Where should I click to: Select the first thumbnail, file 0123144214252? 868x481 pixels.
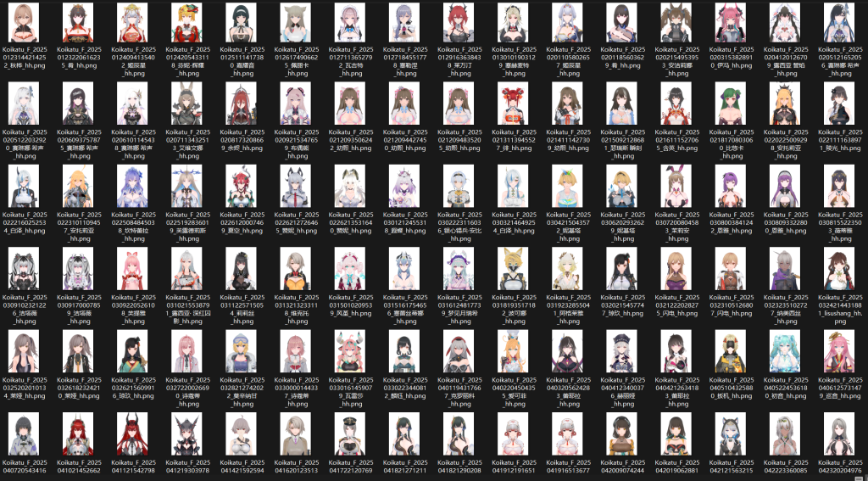tap(24, 23)
